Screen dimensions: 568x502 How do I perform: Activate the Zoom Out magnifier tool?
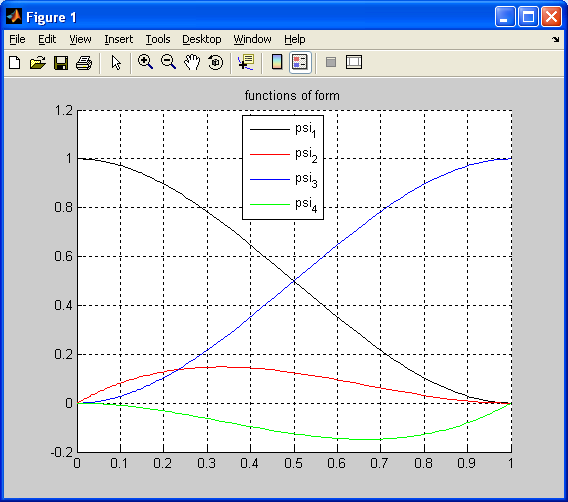tap(168, 62)
